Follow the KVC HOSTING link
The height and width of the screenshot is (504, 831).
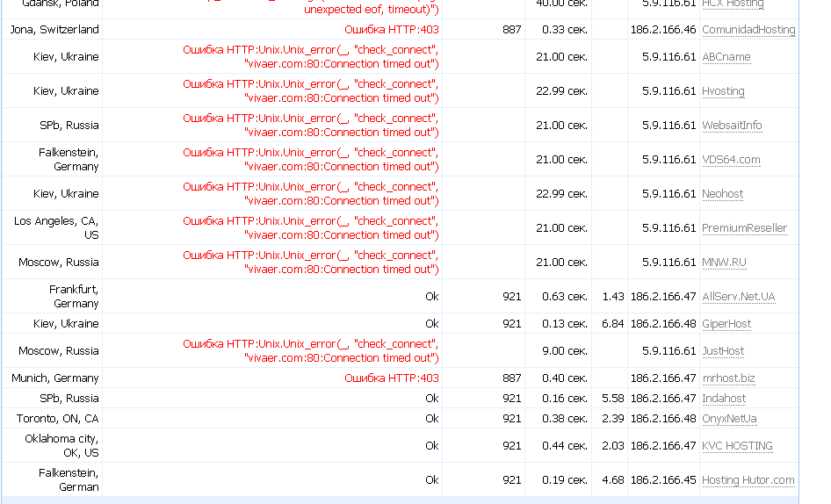click(737, 446)
